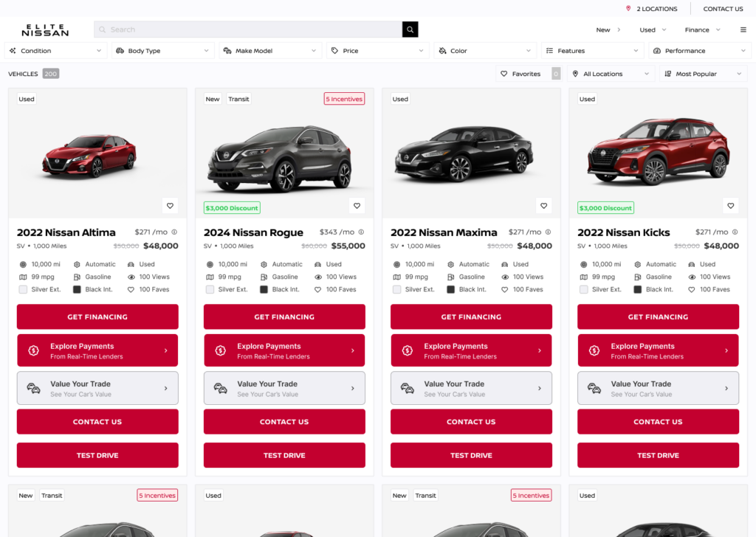Favorite the 2022 Nissan Altima heart icon
This screenshot has height=537, width=756.
pyautogui.click(x=171, y=206)
